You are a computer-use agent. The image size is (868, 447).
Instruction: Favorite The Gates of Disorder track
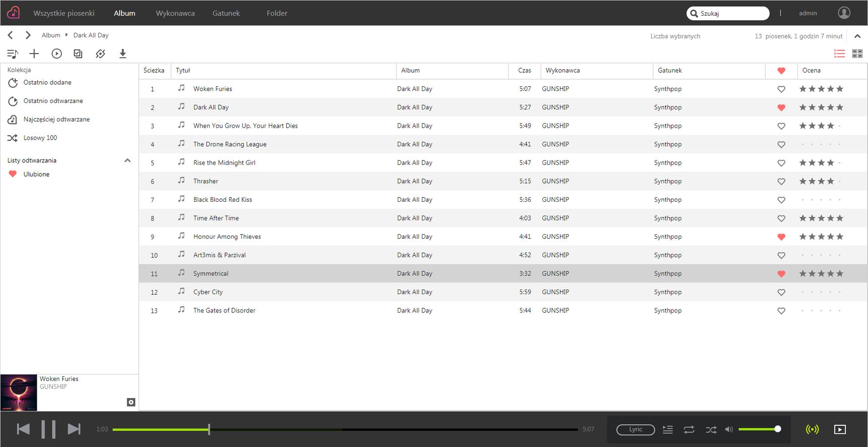[x=781, y=311]
